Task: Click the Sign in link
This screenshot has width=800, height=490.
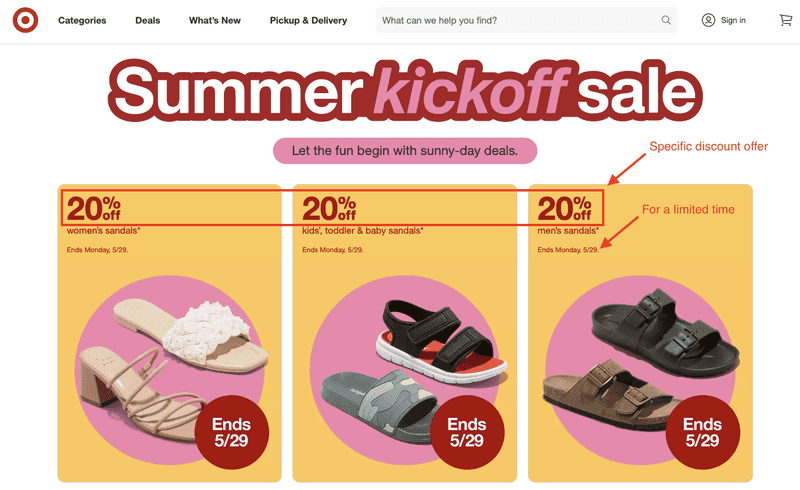Action: 733,20
